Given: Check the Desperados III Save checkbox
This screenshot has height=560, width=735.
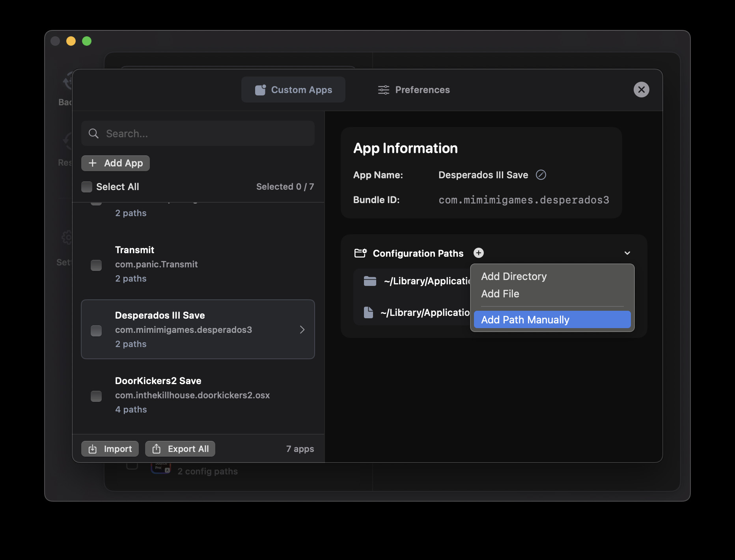Looking at the screenshot, I should click(x=96, y=330).
